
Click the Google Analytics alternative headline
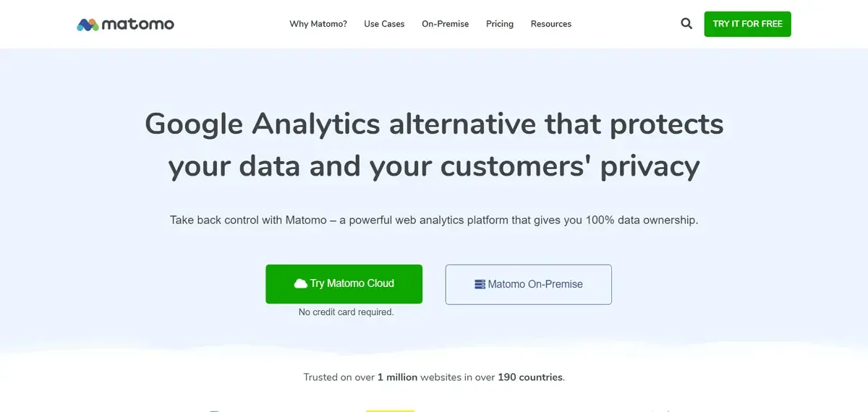[x=434, y=145]
